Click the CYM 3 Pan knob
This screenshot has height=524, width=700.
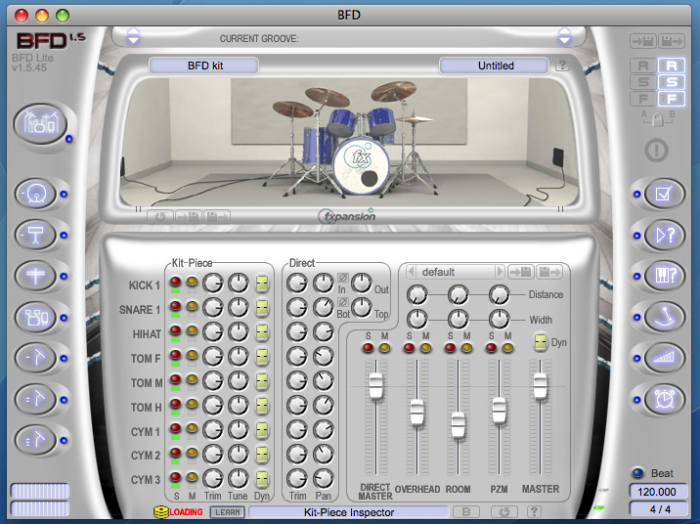click(x=323, y=479)
